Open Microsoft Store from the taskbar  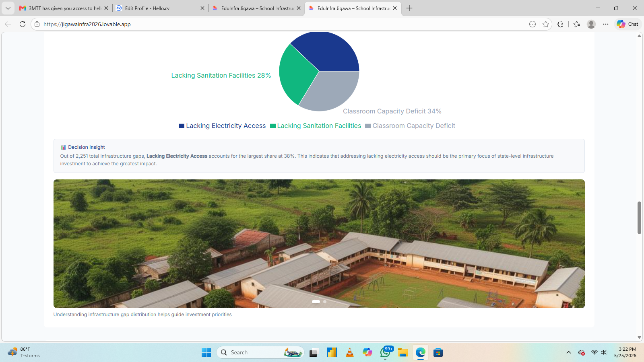click(438, 353)
